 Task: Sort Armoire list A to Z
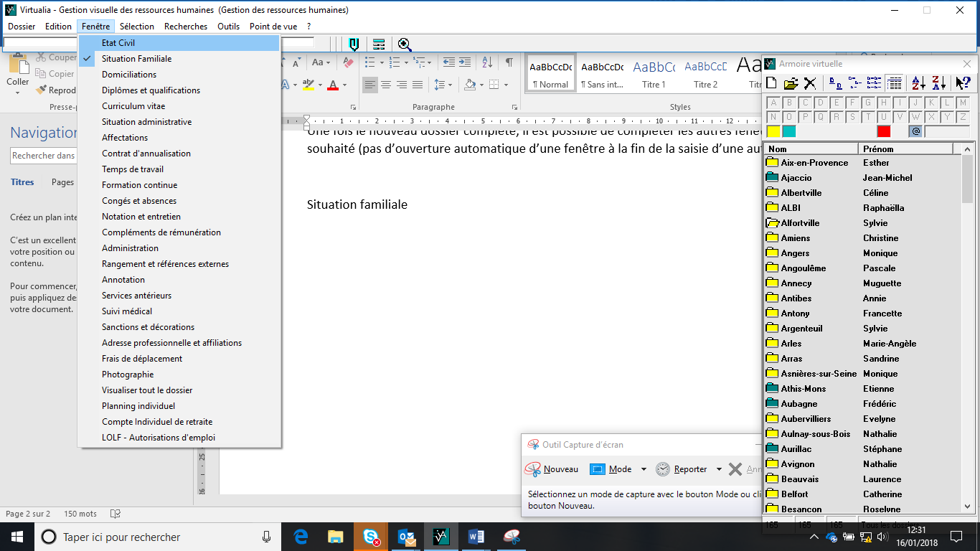tap(919, 83)
